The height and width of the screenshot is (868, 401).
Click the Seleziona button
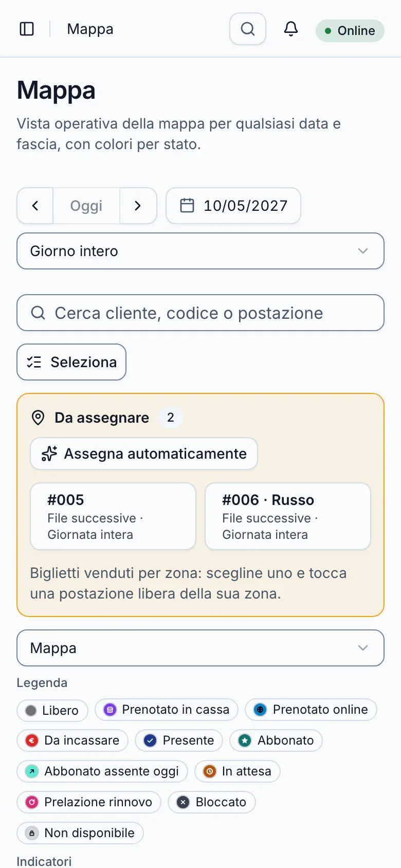pos(71,362)
